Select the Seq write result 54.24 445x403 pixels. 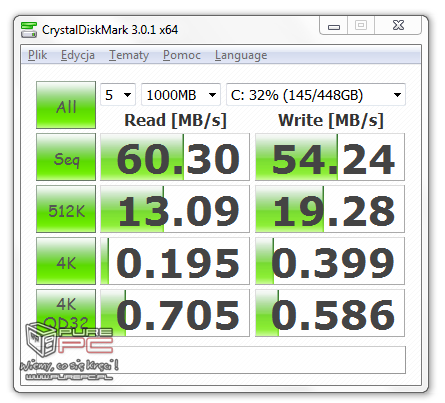[x=330, y=157]
